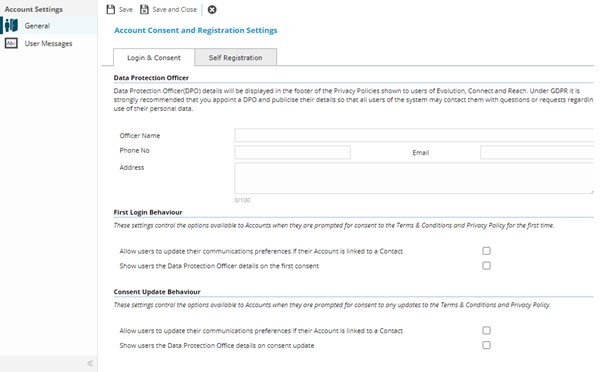The height and width of the screenshot is (372, 600).
Task: Click the Save and Close label
Action: [x=174, y=10]
